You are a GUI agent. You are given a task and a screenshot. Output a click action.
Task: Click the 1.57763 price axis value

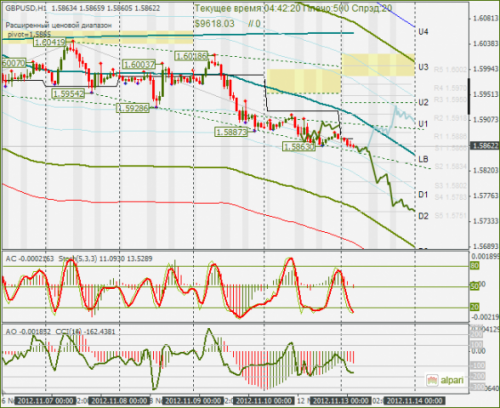click(x=485, y=196)
